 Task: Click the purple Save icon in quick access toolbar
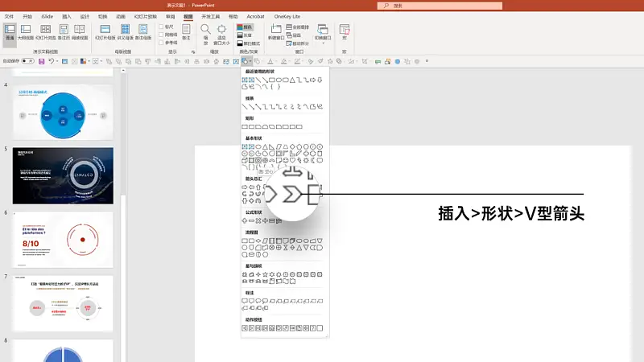click(x=42, y=61)
